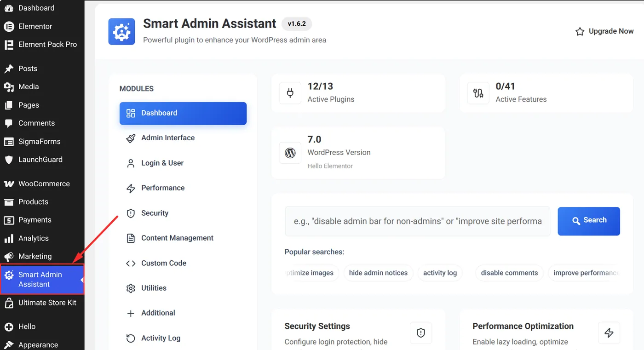Click the Appearance paintbrush icon

coord(9,345)
